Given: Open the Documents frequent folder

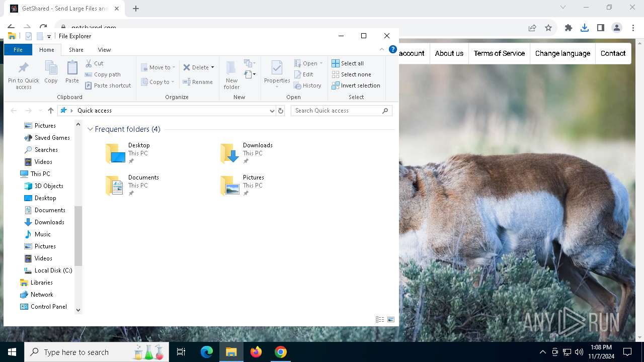Looking at the screenshot, I should coord(132,186).
